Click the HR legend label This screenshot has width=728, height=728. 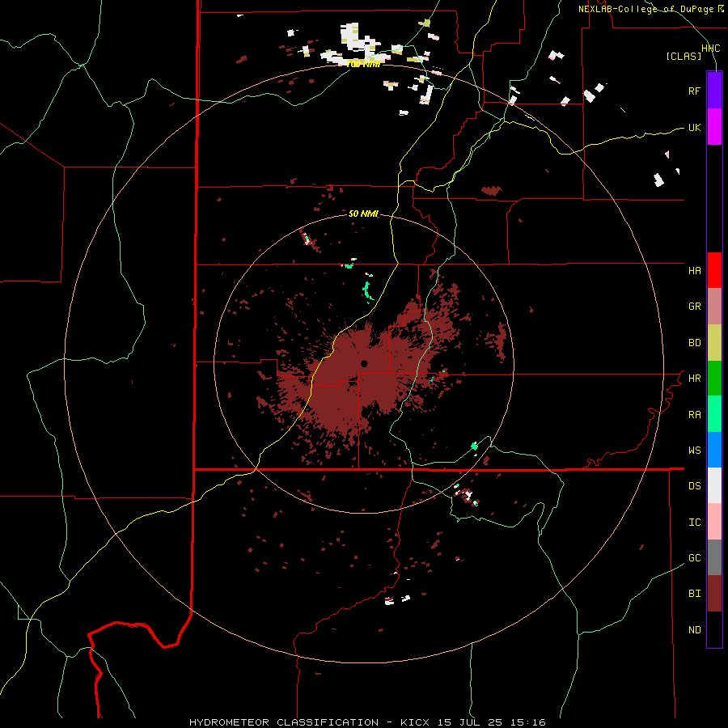(x=694, y=379)
